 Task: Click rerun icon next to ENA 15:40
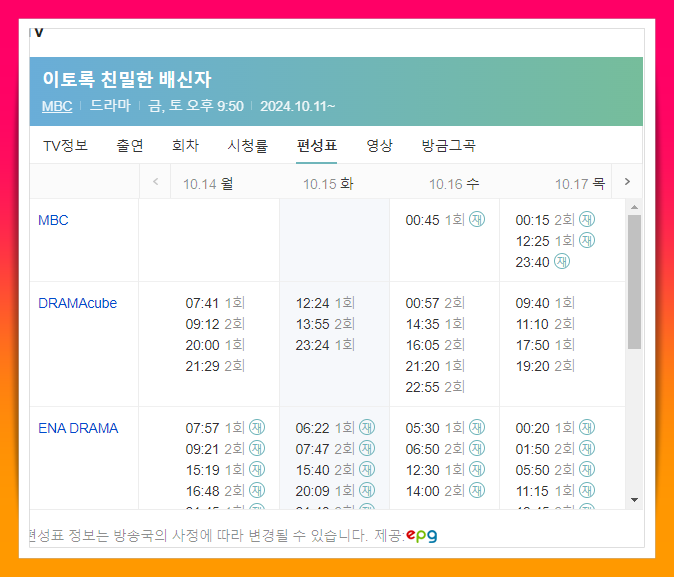[x=367, y=469]
